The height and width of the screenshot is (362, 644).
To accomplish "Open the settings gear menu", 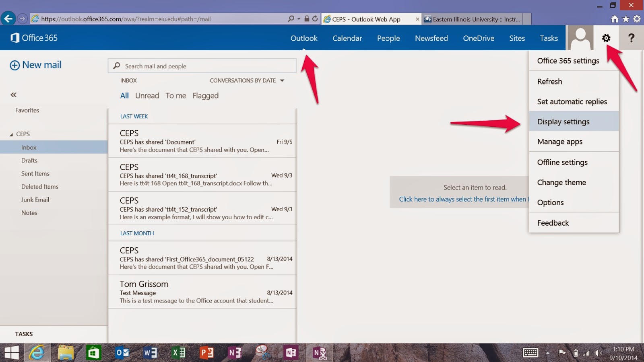I will [x=606, y=38].
